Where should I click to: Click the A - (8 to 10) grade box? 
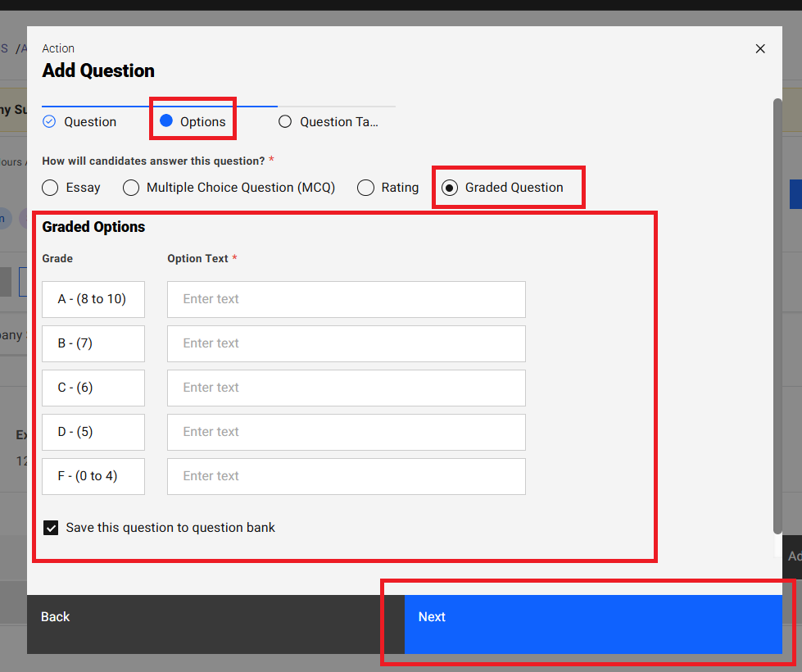93,299
